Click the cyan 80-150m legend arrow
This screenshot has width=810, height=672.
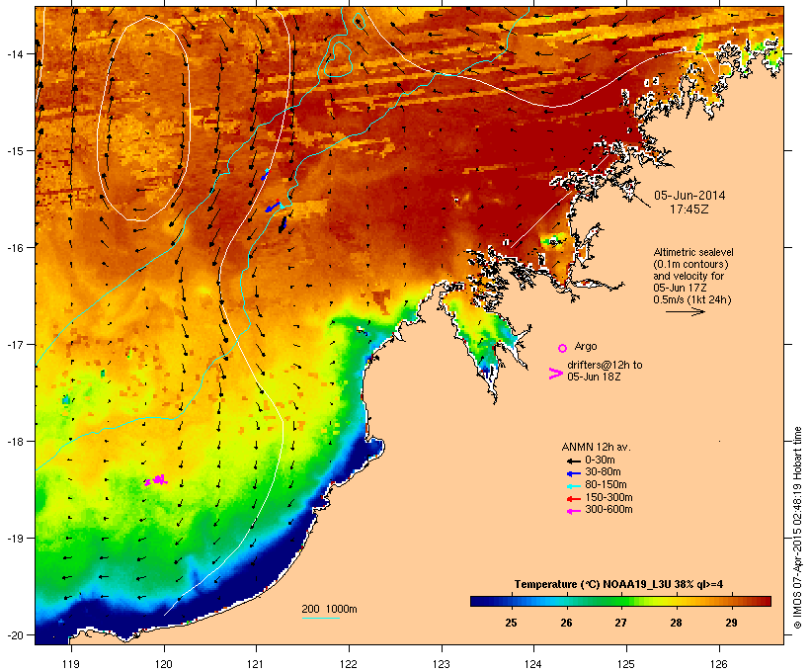pyautogui.click(x=573, y=486)
